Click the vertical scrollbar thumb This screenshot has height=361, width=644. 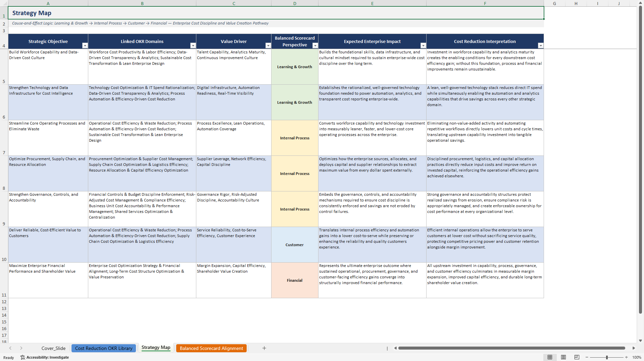pyautogui.click(x=640, y=160)
